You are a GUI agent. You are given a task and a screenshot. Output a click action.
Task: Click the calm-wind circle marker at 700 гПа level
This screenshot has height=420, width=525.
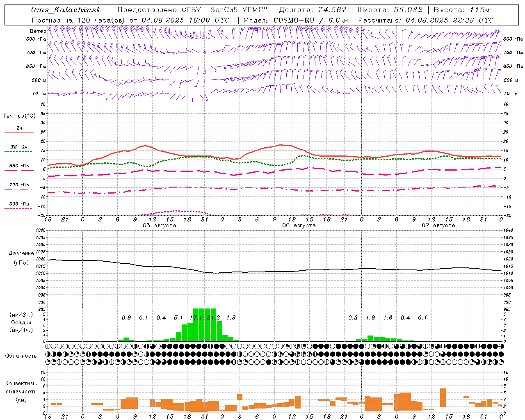tap(205, 52)
